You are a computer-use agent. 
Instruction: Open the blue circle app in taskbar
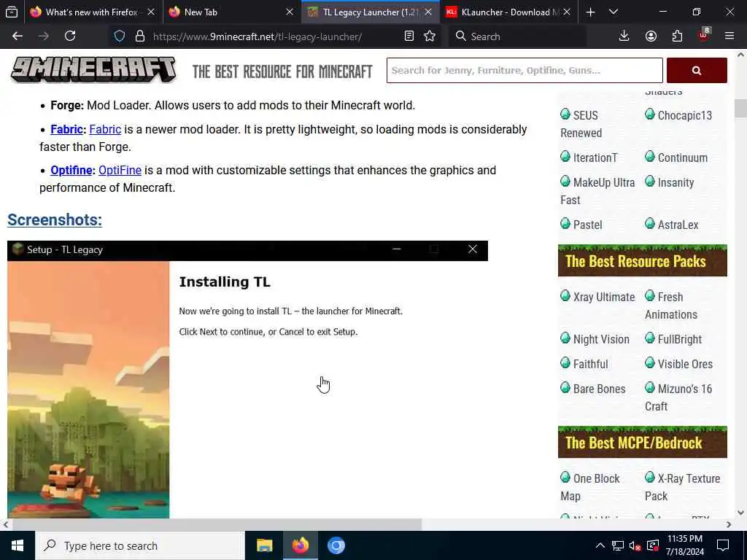[x=336, y=545]
